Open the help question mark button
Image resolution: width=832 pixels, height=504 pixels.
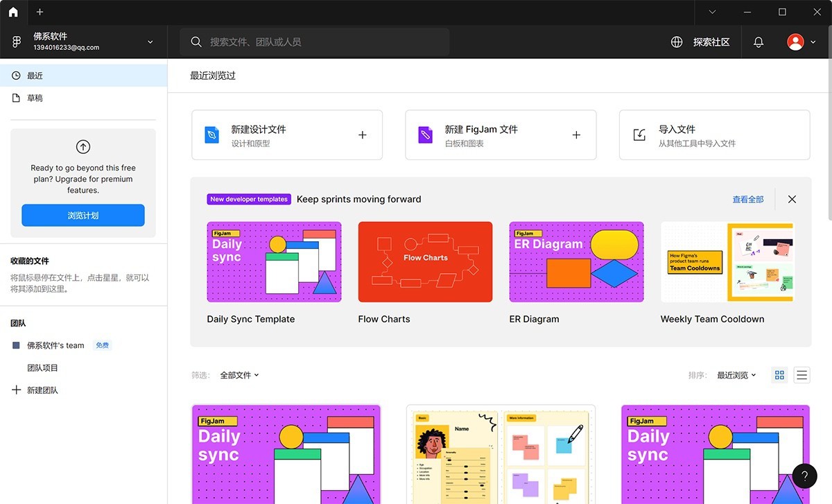[804, 476]
